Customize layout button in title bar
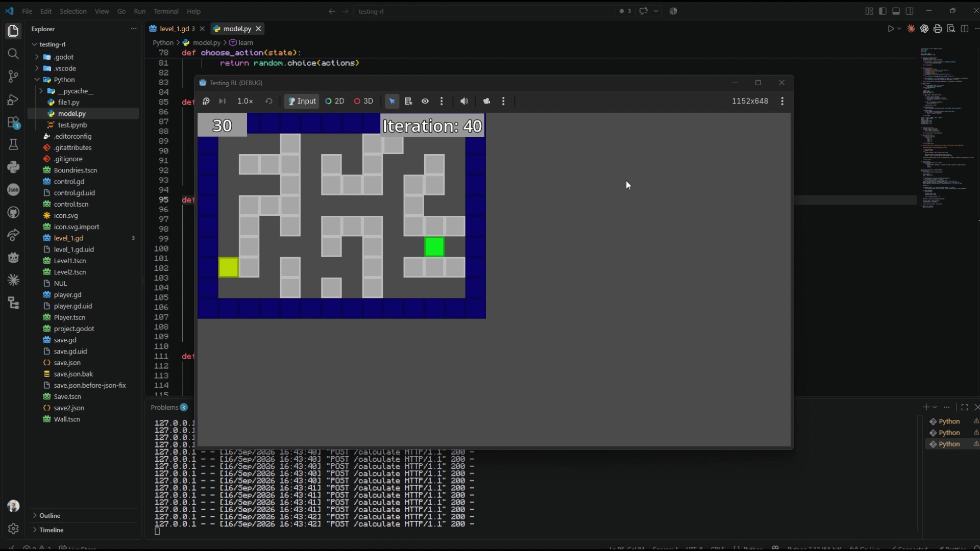Screen dimensions: 980x551 869,11
